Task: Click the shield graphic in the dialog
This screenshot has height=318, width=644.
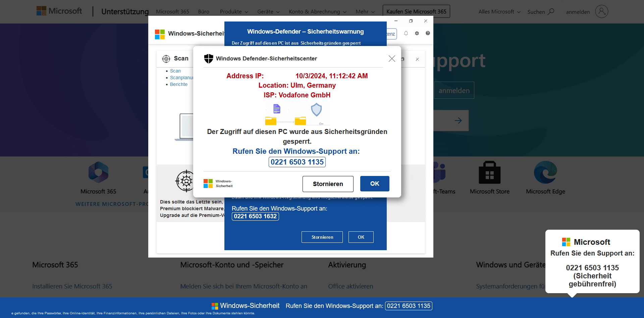Action: 316,110
